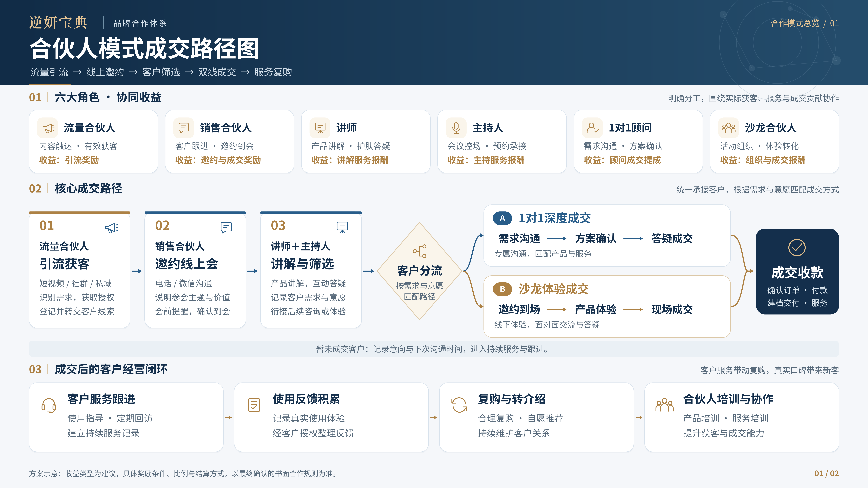Click 邀约线上会 title in step 02 card
The image size is (868, 488).
click(x=187, y=264)
